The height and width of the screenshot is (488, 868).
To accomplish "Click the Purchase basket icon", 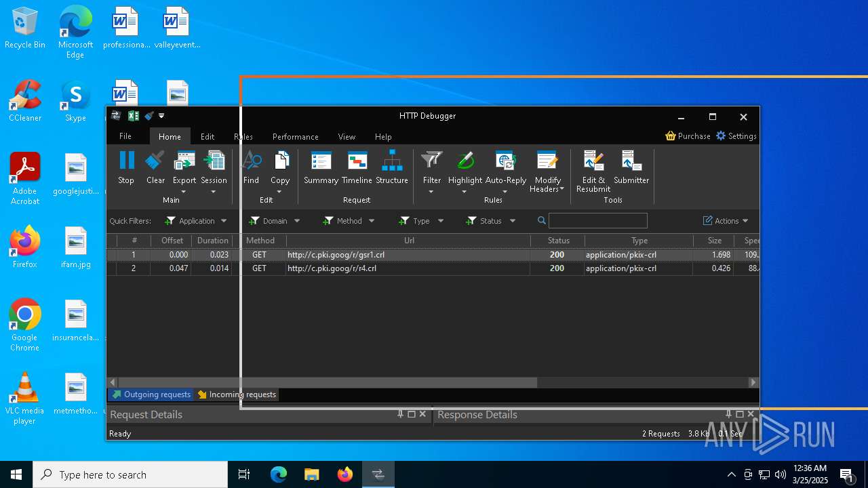I will point(671,136).
